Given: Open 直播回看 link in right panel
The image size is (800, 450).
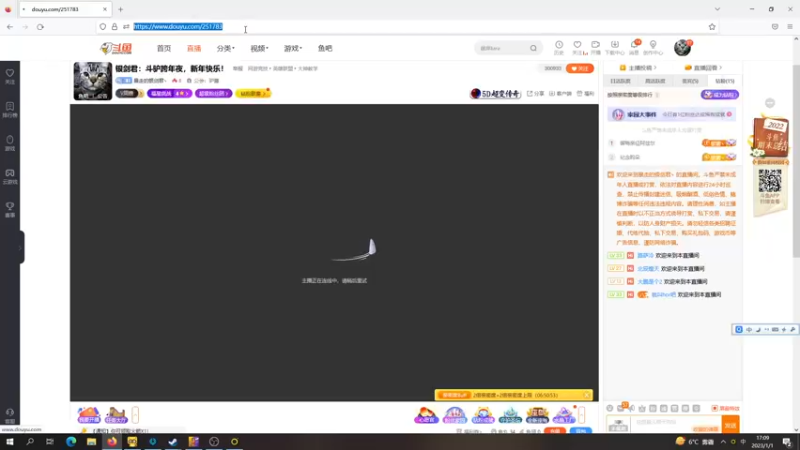Looking at the screenshot, I should (705, 67).
